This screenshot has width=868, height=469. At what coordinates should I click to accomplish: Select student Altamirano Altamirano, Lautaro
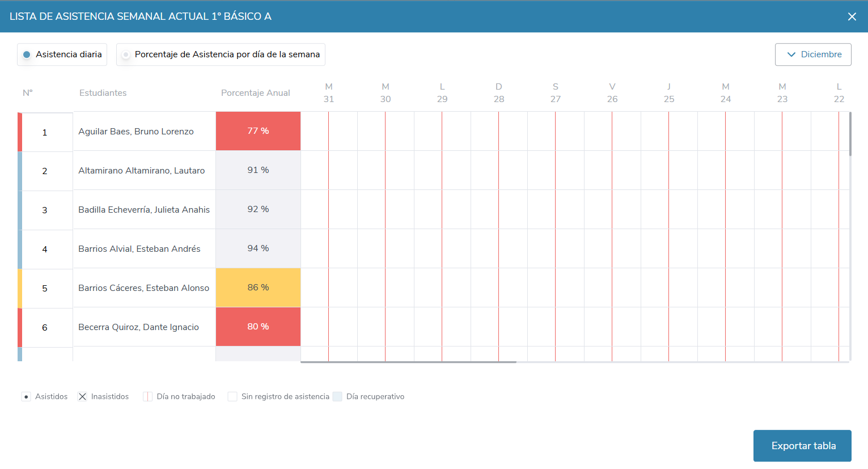[x=142, y=171]
